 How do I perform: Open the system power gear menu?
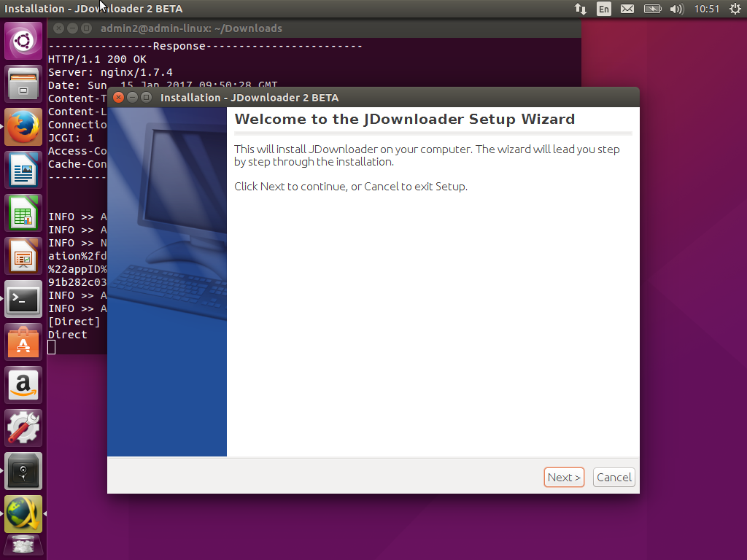tap(735, 9)
